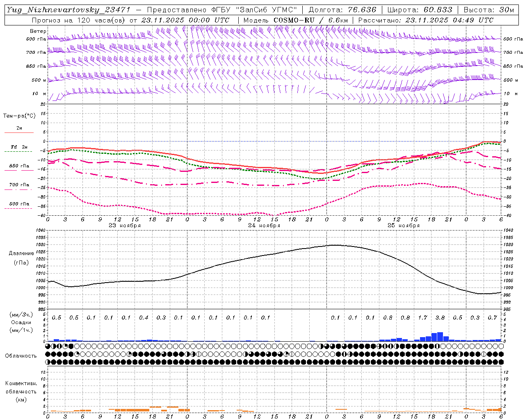The height and width of the screenshot is (420, 525).
Task: Click the (мм/1ч.) precipitation unit label
Action: pyautogui.click(x=21, y=331)
